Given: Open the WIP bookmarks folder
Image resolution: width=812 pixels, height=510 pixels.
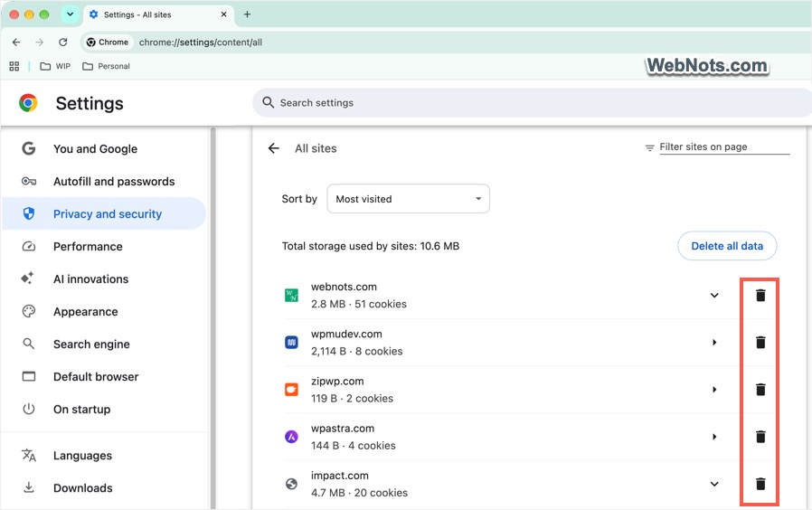Looking at the screenshot, I should click(55, 66).
